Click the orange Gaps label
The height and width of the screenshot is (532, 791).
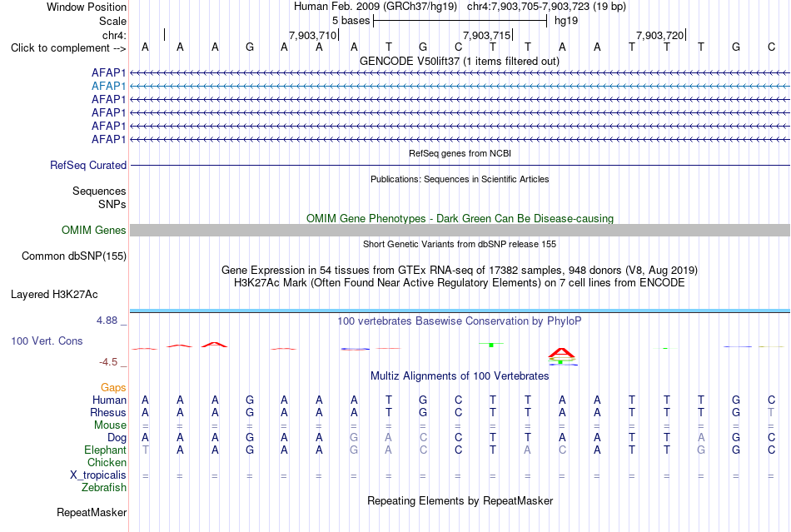point(113,388)
